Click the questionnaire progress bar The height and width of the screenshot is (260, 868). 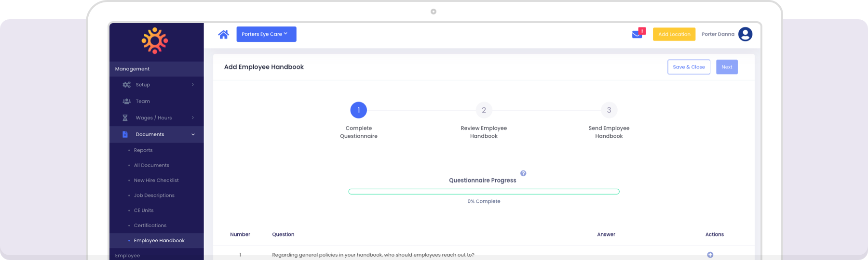[484, 192]
